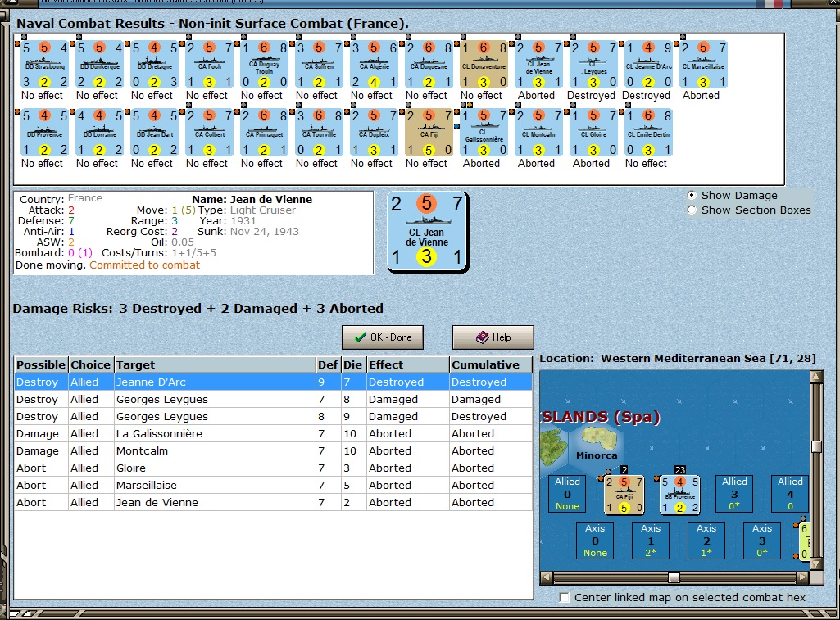Screen dimensions: 840x620
Task: Click the Axis 1 section box
Action: [651, 541]
